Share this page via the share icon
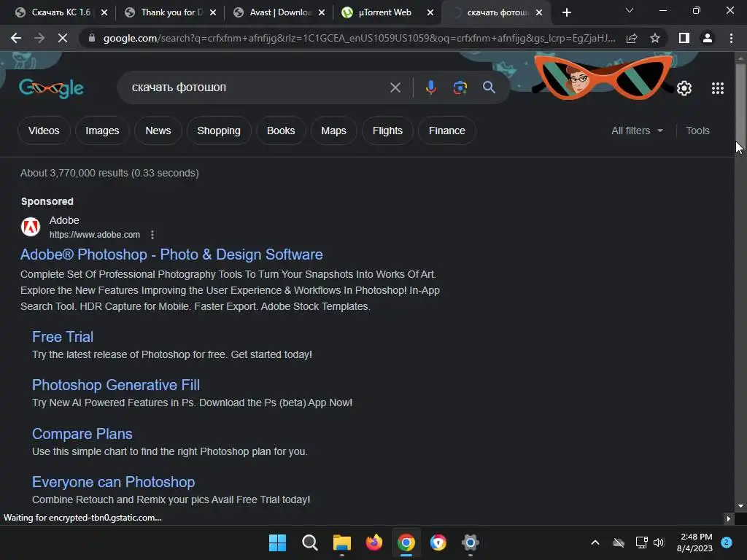 click(x=632, y=38)
